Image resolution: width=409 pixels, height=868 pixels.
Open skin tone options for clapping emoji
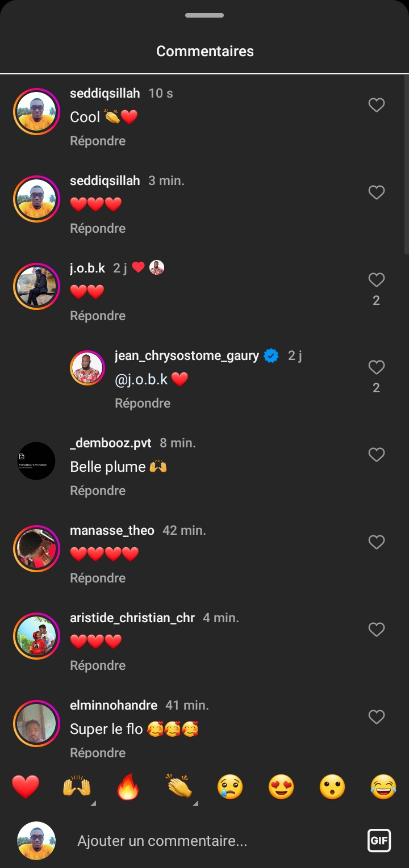pyautogui.click(x=195, y=803)
